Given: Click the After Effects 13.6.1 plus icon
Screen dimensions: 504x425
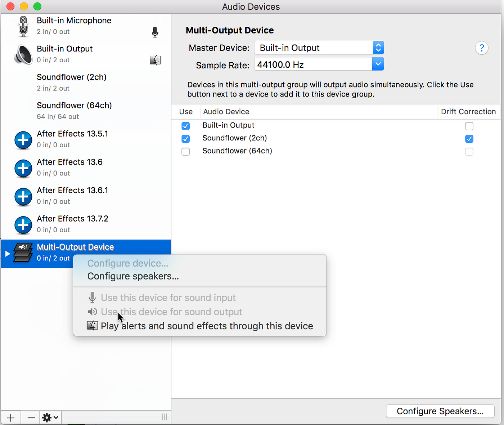Looking at the screenshot, I should [23, 197].
